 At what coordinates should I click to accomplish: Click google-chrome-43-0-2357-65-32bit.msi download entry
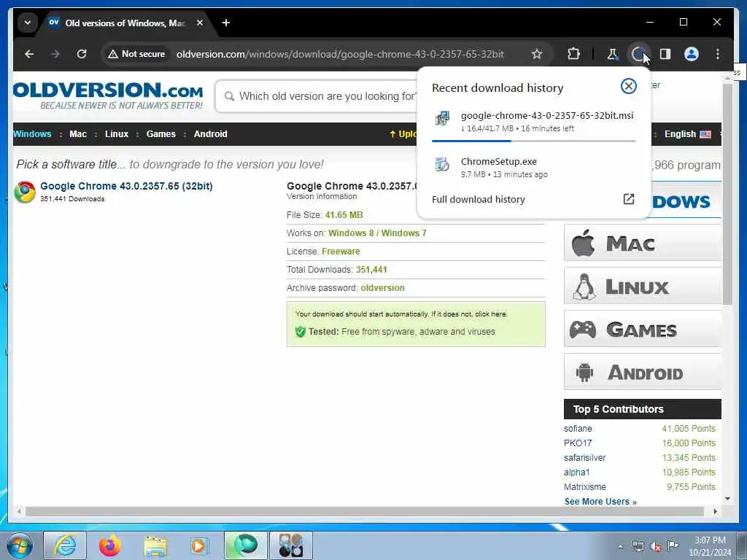tap(533, 122)
